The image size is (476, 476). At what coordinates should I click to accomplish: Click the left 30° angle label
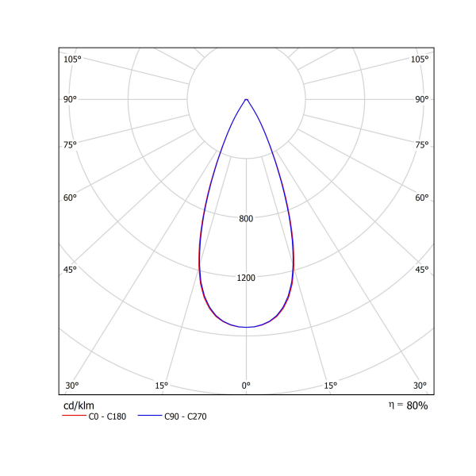pos(72,386)
